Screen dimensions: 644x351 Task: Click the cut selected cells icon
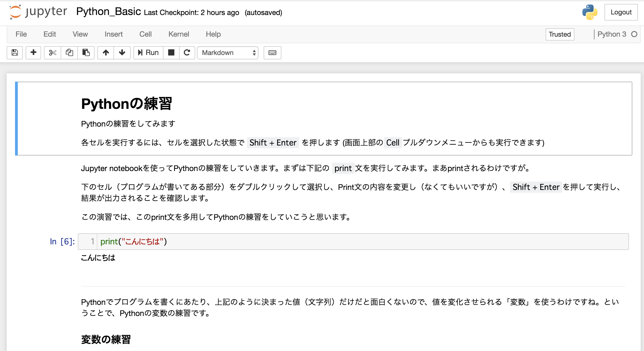[x=51, y=52]
